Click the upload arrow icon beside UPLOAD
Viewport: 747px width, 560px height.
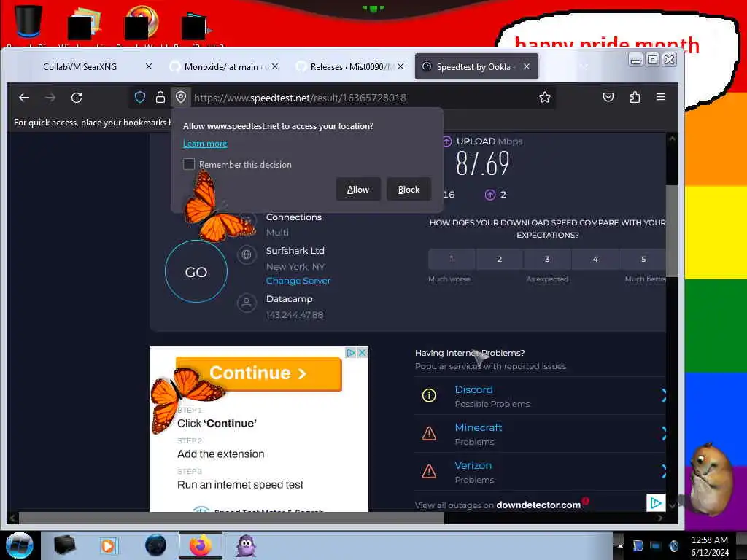tap(446, 141)
